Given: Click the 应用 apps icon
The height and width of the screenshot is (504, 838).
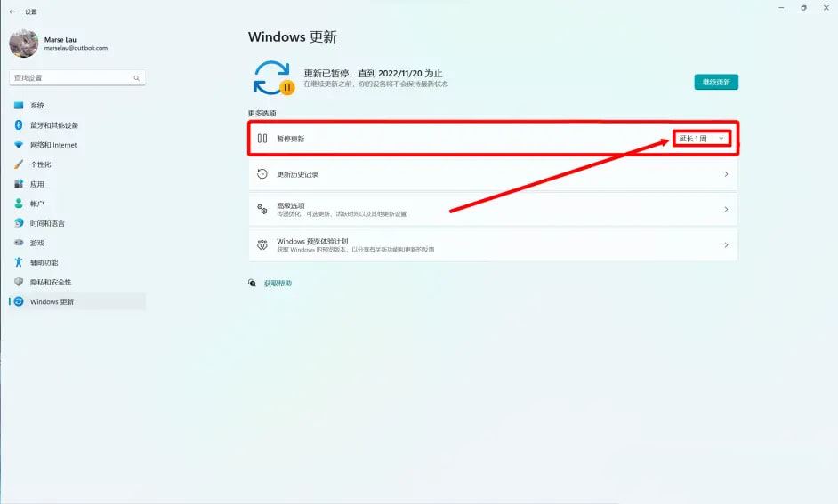Looking at the screenshot, I should [x=19, y=184].
